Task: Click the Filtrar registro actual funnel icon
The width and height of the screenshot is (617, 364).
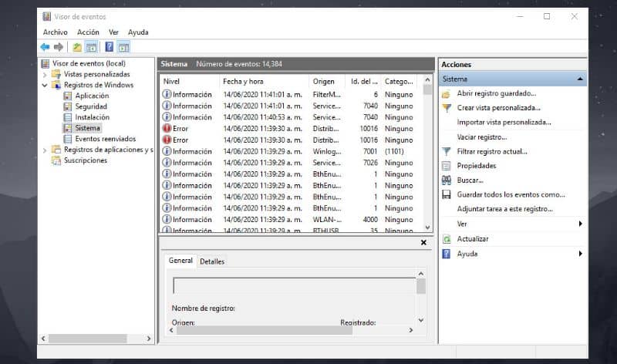Action: coord(447,151)
